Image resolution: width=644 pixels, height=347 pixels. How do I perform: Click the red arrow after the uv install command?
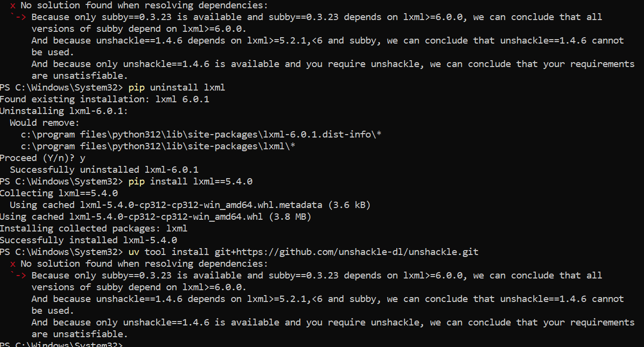click(x=18, y=276)
